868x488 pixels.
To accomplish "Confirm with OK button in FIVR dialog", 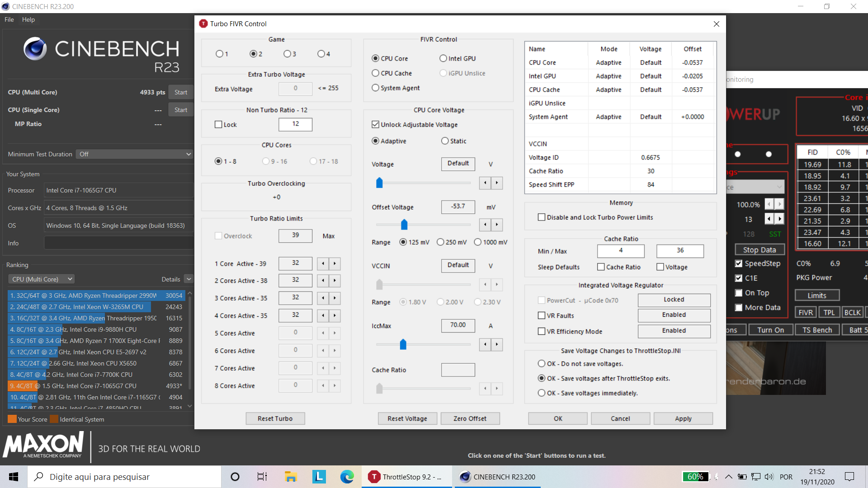I will (558, 418).
